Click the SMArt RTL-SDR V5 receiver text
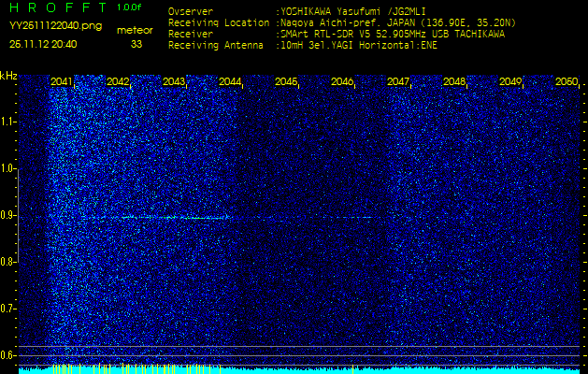Image resolution: width=588 pixels, height=374 pixels. pyautogui.click(x=393, y=35)
